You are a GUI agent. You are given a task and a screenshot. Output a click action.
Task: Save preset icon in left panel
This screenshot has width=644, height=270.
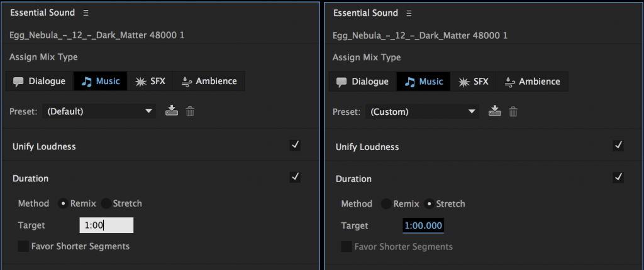click(x=172, y=111)
